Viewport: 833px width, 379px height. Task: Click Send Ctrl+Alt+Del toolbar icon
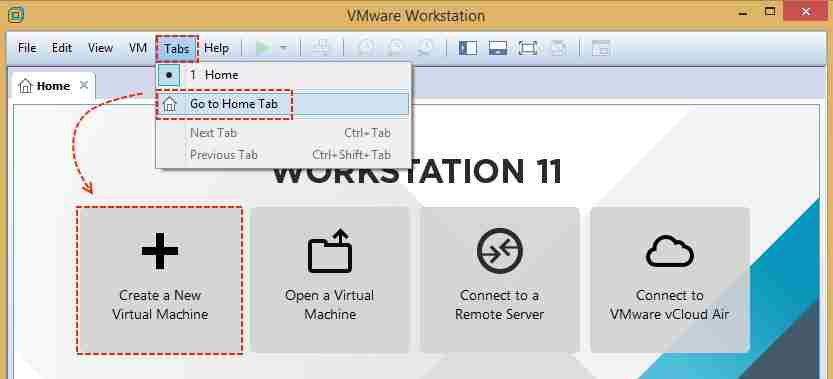point(321,48)
